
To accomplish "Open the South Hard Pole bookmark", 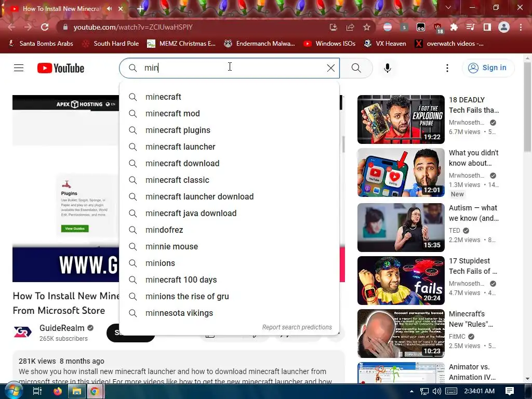I will point(111,44).
